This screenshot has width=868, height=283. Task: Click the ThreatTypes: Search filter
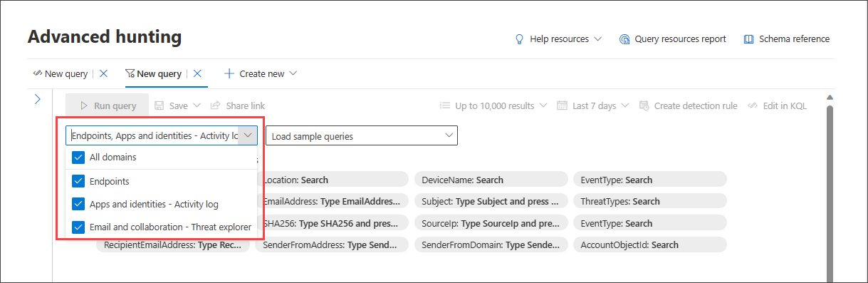pyautogui.click(x=649, y=201)
